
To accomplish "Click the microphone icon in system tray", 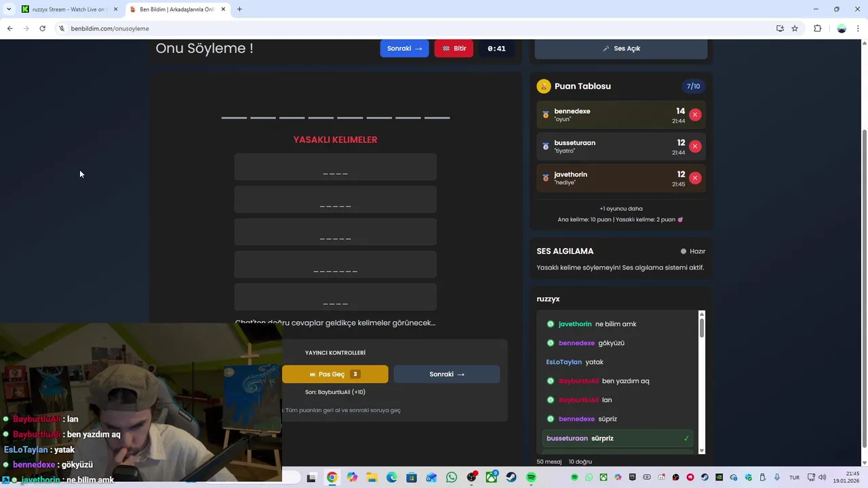I will pyautogui.click(x=777, y=478).
